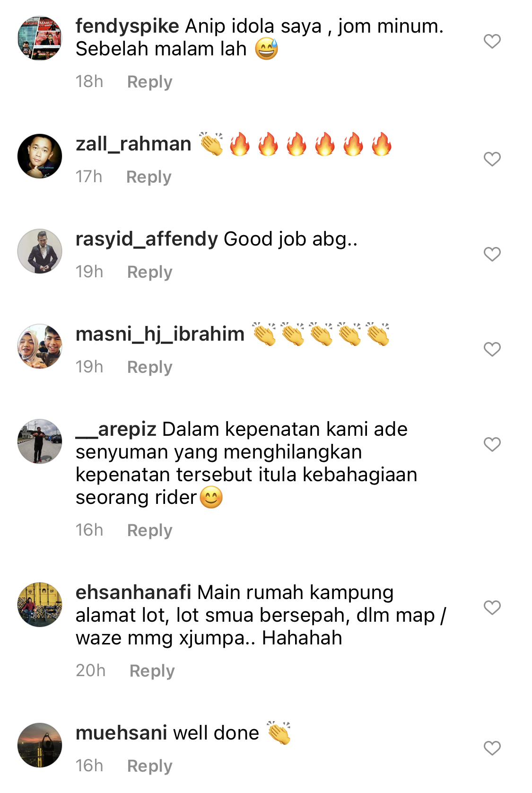Open the rasyid_affendy username link
The image size is (532, 793).
point(147,239)
